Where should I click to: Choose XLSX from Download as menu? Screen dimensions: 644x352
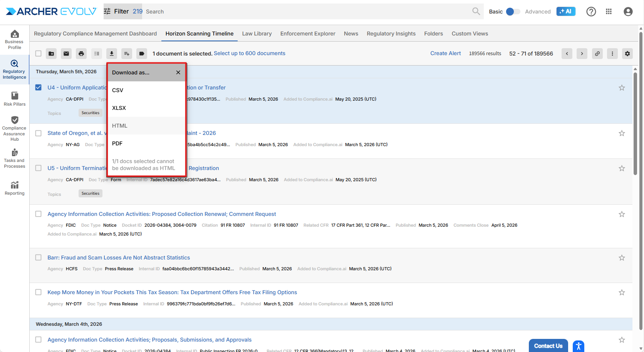[119, 108]
